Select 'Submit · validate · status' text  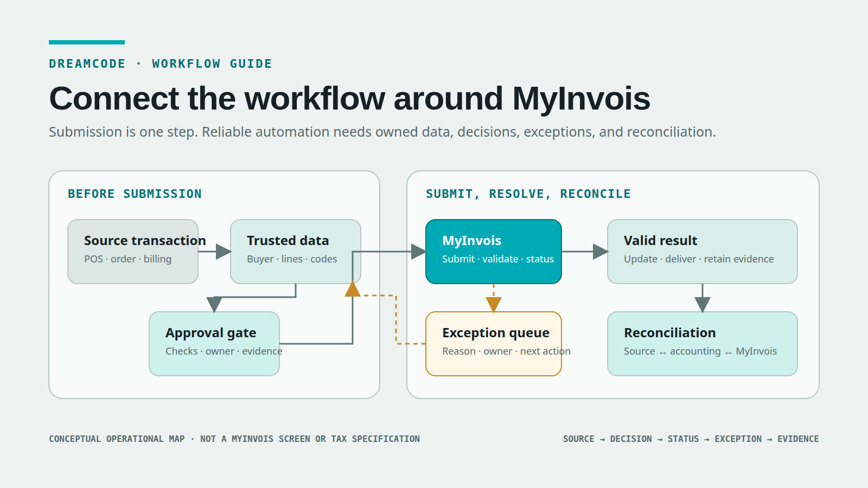point(498,259)
